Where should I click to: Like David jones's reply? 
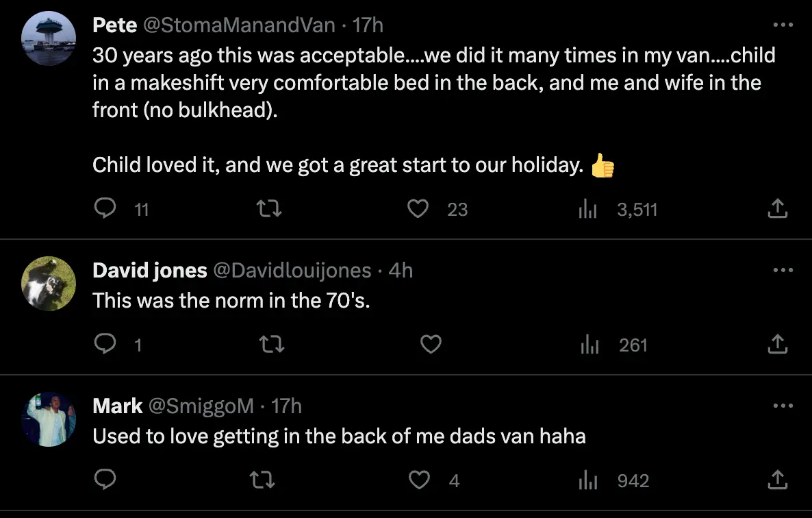(431, 345)
